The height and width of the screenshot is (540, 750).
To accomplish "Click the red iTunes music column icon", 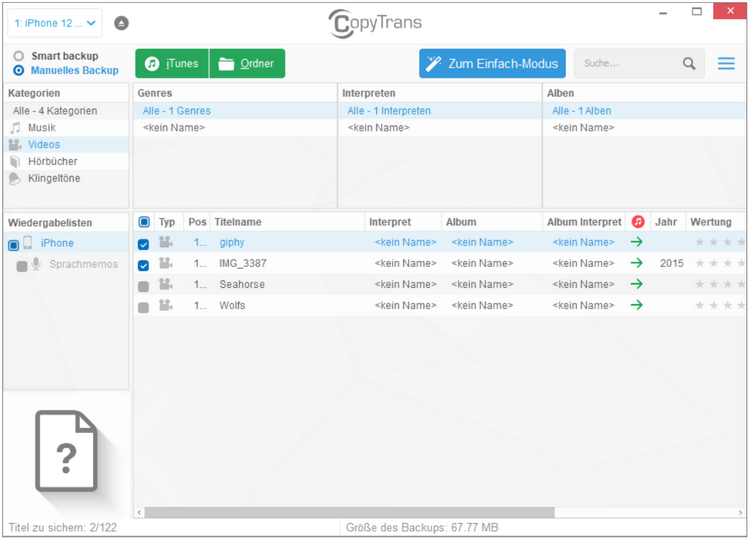I will (x=638, y=221).
